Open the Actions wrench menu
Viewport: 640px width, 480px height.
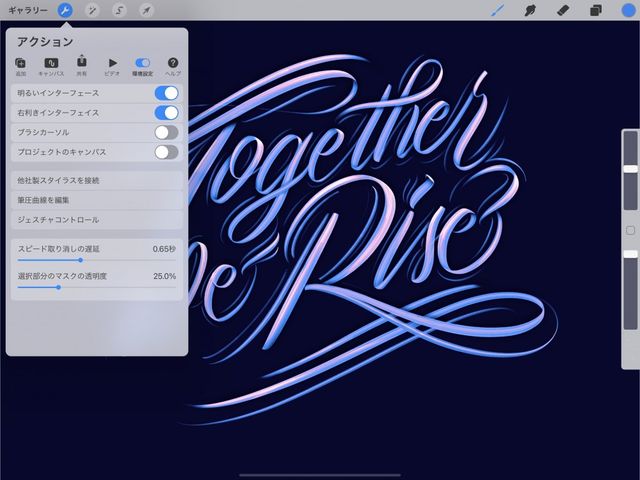click(65, 10)
